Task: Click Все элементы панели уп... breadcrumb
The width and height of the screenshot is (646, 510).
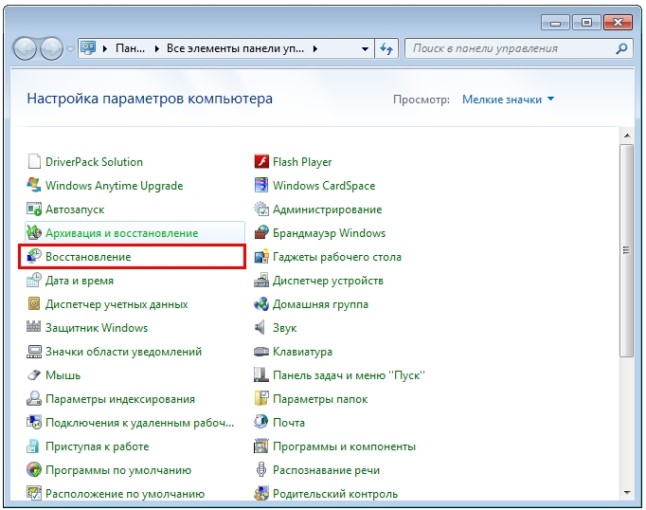Action: [x=235, y=49]
